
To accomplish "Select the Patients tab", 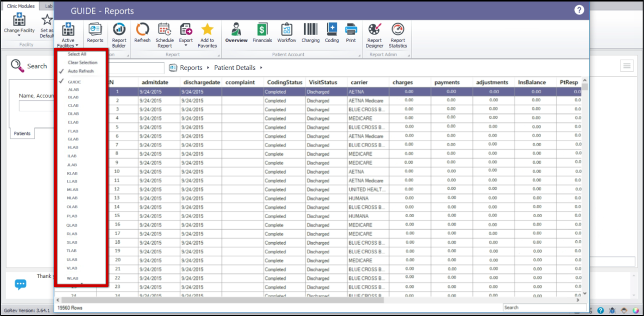I will click(x=22, y=133).
